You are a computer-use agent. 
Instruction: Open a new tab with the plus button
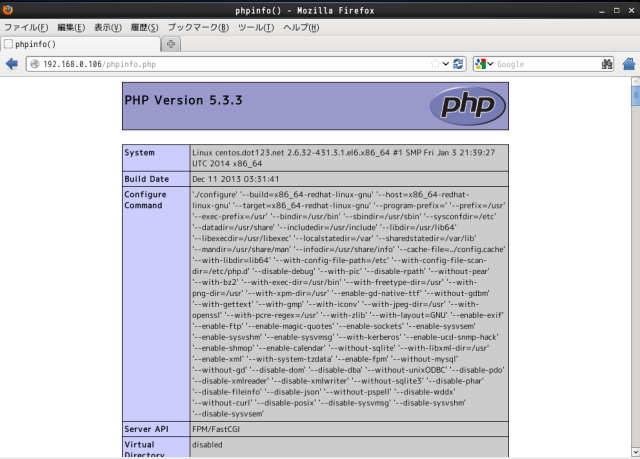coord(171,44)
